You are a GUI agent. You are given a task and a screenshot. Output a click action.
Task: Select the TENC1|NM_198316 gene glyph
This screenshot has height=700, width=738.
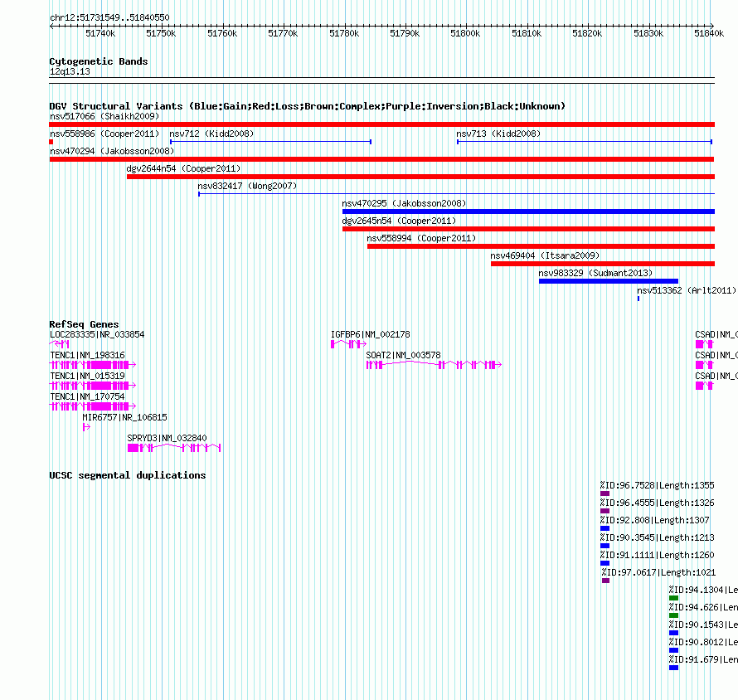[93, 365]
